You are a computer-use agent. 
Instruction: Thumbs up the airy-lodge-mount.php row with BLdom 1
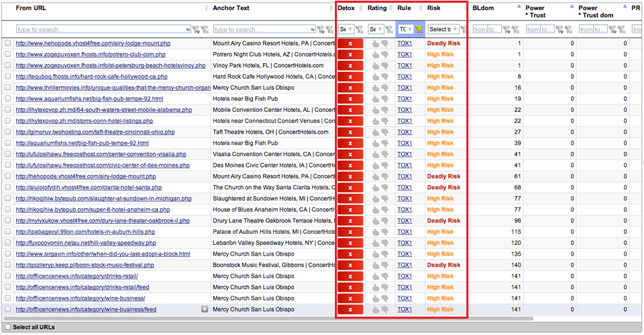[x=376, y=43]
